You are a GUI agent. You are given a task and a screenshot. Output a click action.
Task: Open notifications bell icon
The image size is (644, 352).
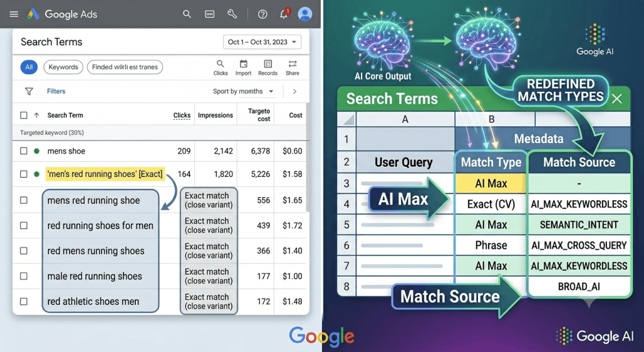(284, 14)
